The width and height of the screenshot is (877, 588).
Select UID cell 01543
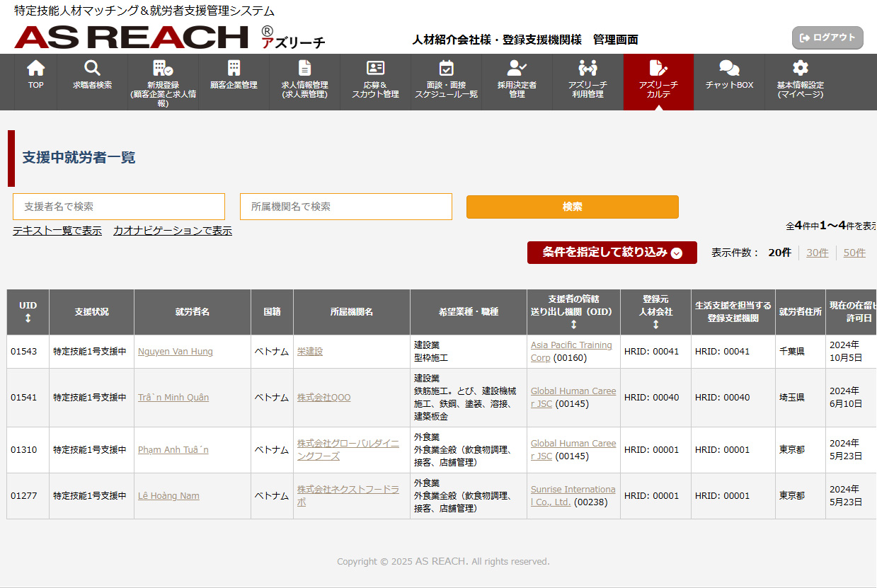[x=28, y=352]
